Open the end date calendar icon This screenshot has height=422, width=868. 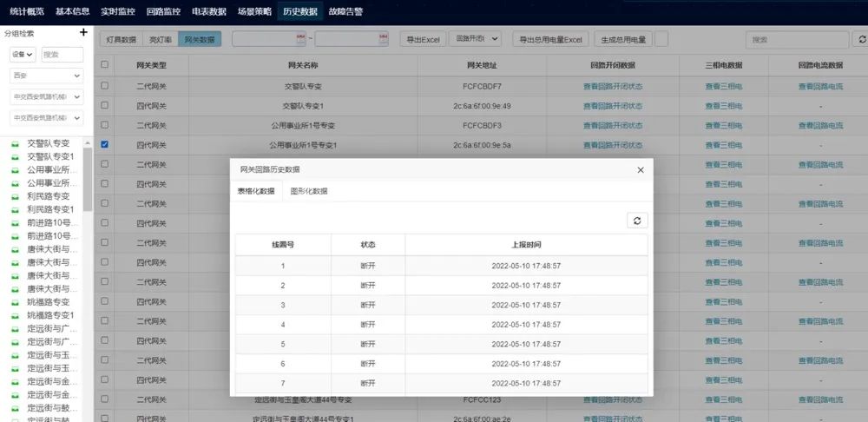[x=384, y=39]
